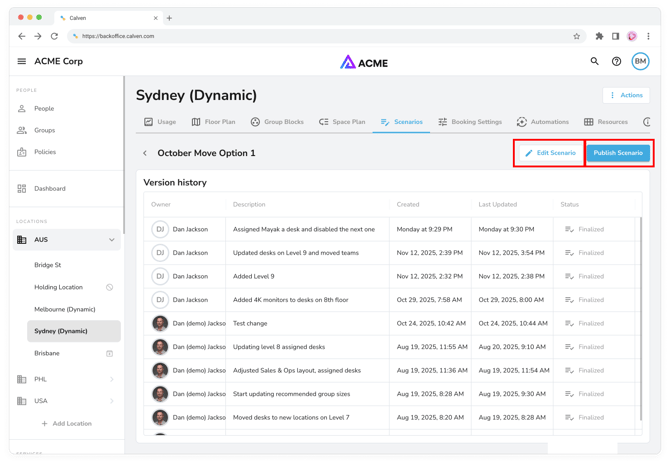
Task: Expand the USA location group
Action: pos(111,401)
